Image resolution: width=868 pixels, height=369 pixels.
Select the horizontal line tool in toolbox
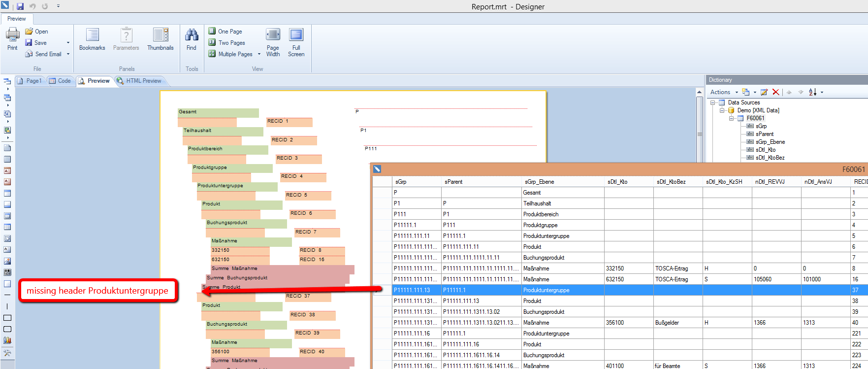[x=7, y=295]
